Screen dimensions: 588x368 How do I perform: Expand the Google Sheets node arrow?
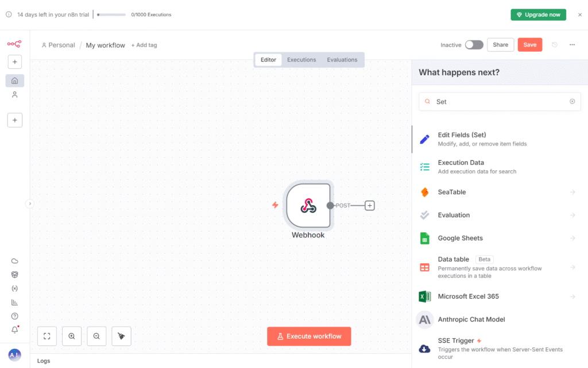point(572,238)
